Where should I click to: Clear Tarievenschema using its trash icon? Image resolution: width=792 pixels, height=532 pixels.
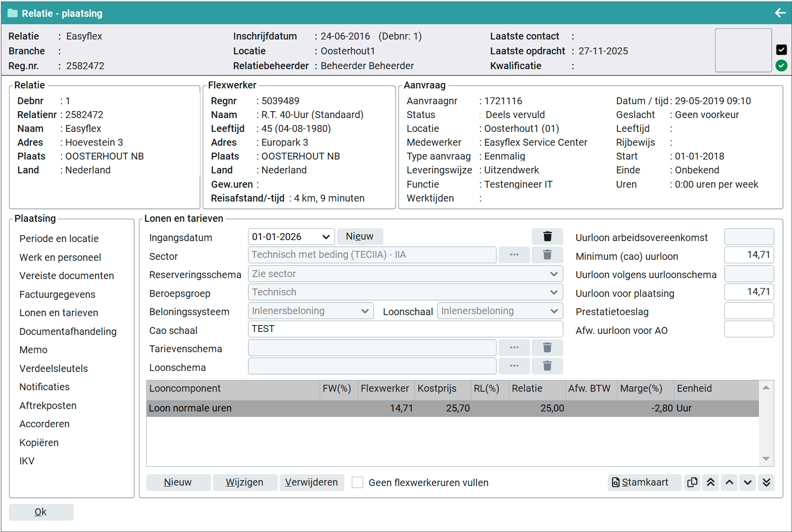[x=547, y=348]
